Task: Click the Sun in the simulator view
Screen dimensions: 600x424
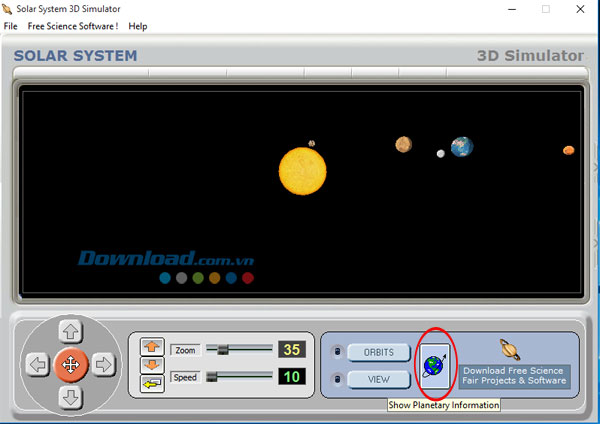Action: [302, 169]
